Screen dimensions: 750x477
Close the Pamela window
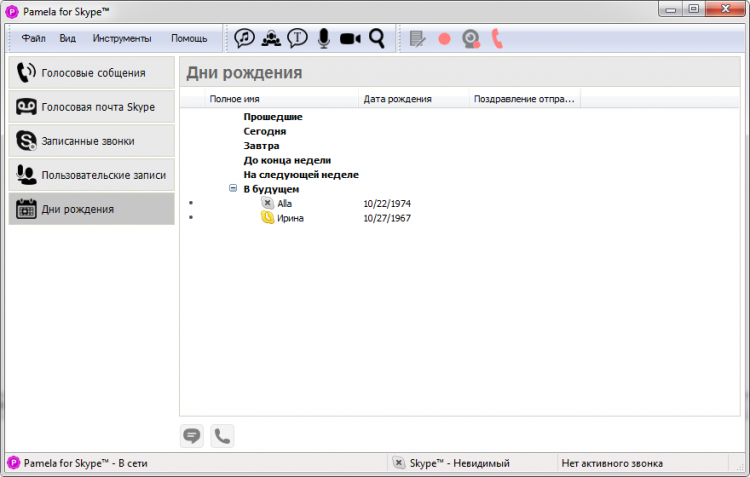[x=726, y=9]
